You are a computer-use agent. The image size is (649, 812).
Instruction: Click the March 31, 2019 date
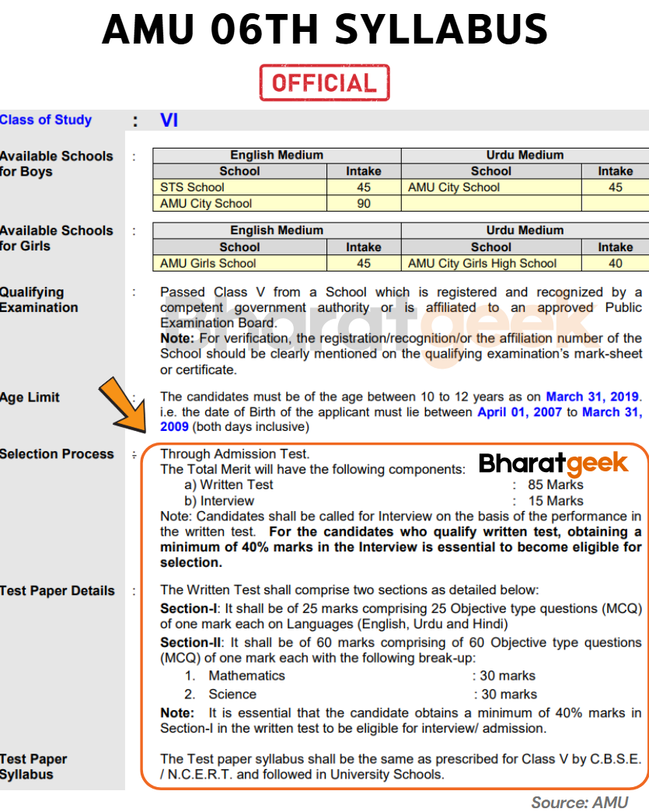click(592, 397)
